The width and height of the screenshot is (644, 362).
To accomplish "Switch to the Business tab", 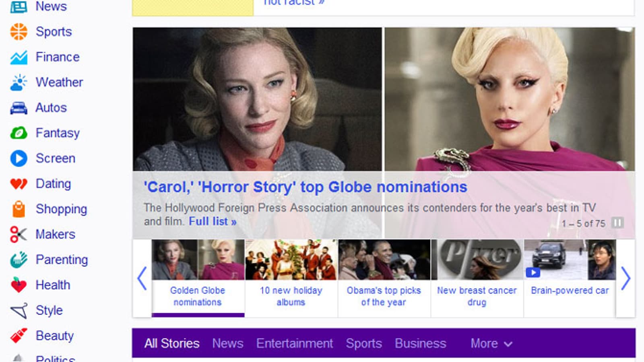I will click(421, 343).
